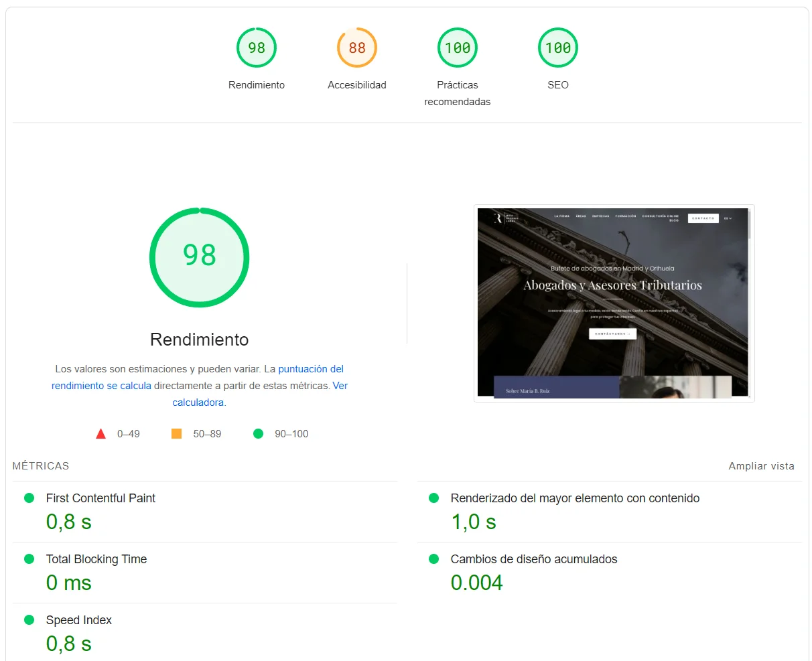Click the Accesibilidad 88 score gauge

pos(357,48)
